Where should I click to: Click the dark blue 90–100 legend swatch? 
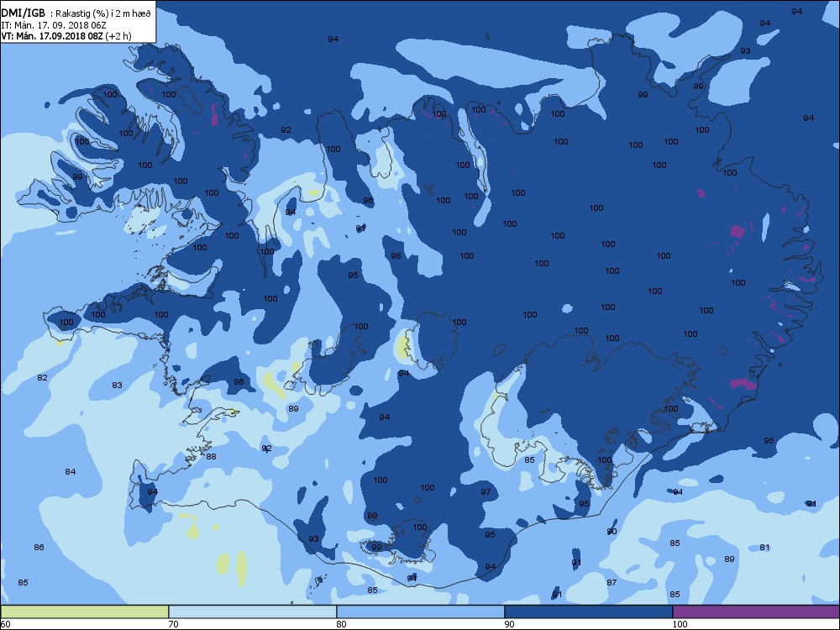tap(588, 612)
